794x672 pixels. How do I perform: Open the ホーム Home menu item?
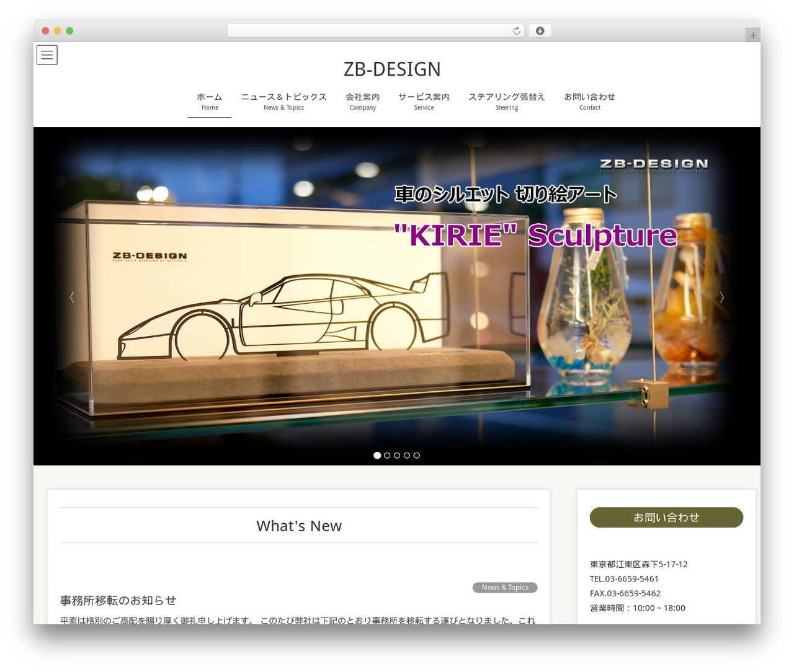click(210, 102)
